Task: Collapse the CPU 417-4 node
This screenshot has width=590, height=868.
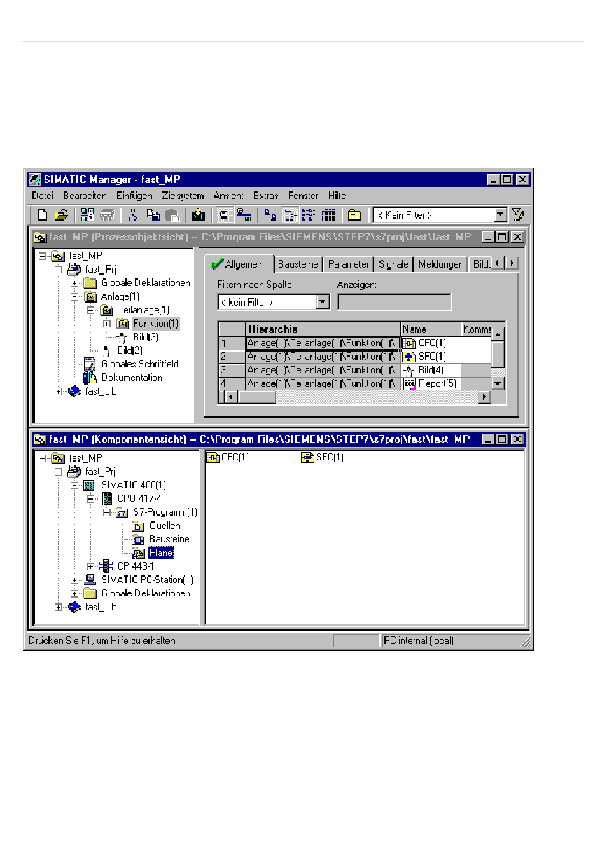Action: coord(91,499)
